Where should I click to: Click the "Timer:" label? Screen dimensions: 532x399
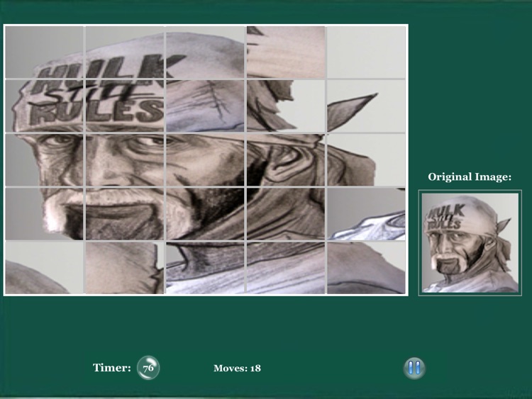tap(112, 368)
